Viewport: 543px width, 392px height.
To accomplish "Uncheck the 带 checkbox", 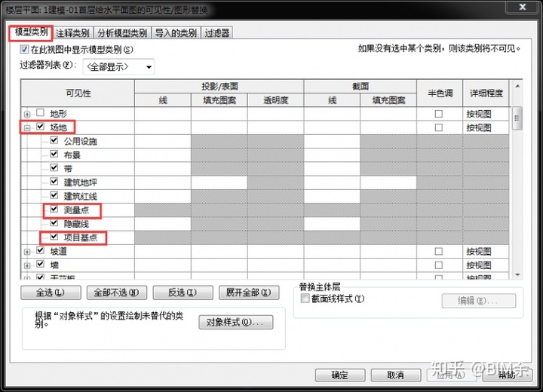I will tap(54, 167).
